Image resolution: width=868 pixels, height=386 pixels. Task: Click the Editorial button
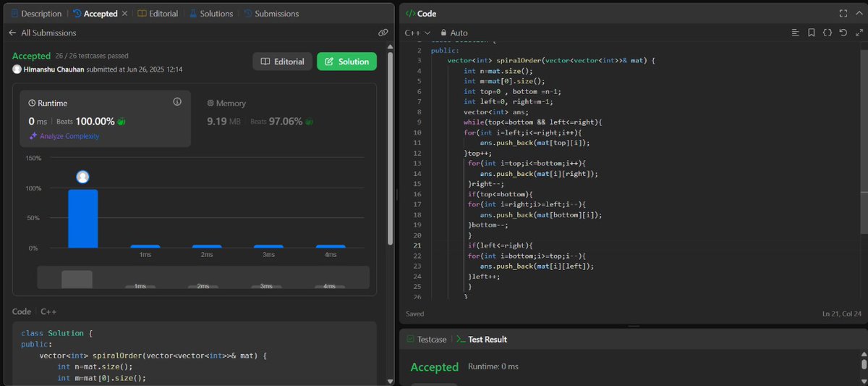click(x=283, y=62)
